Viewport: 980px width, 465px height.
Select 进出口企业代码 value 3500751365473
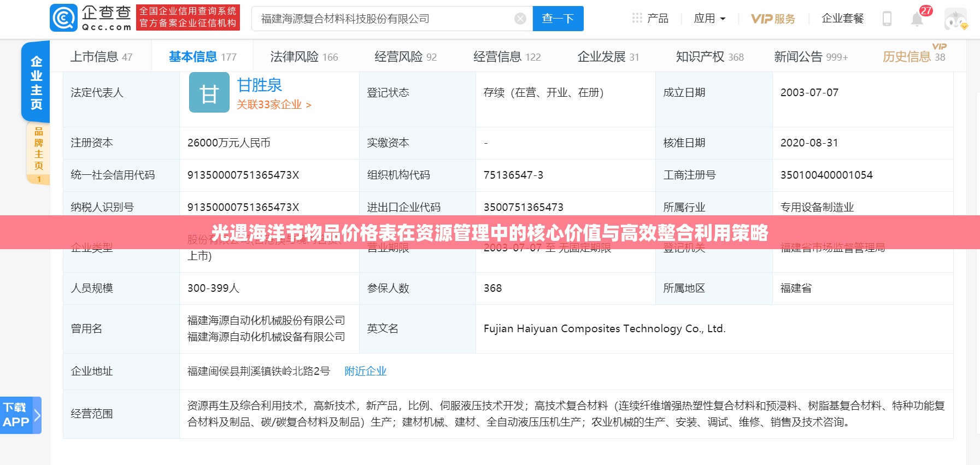[524, 207]
